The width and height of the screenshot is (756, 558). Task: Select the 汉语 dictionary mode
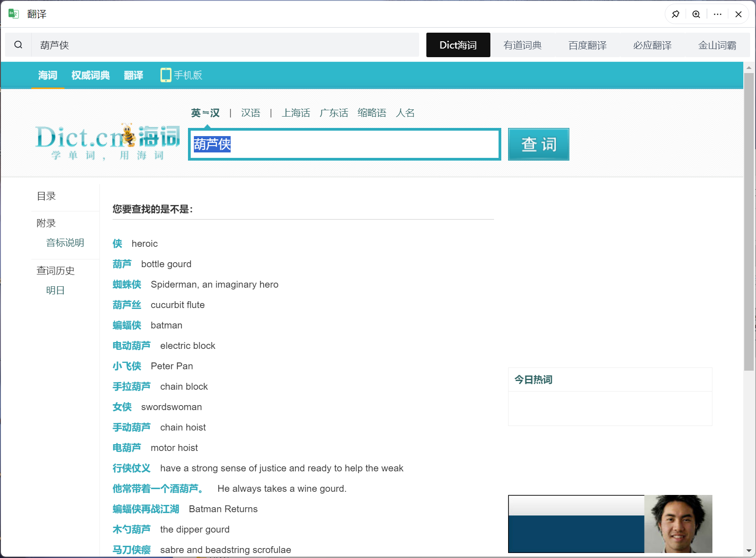251,113
